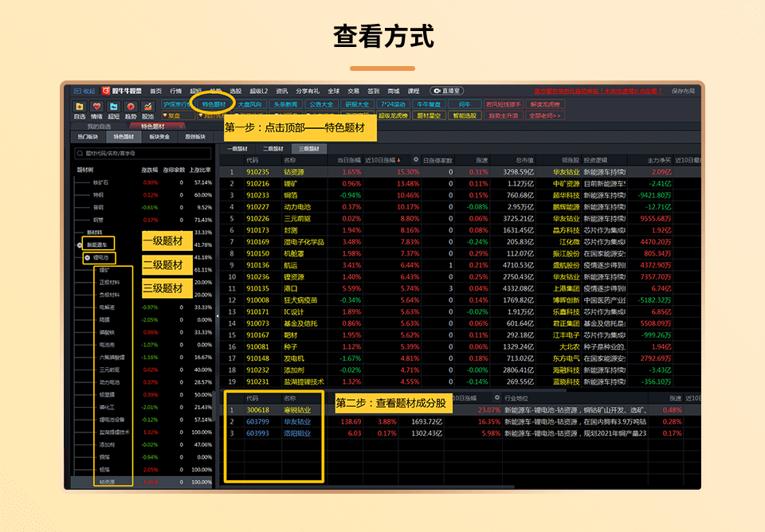765x532 pixels.
Task: Click 保存布局 at top right
Action: (x=683, y=91)
